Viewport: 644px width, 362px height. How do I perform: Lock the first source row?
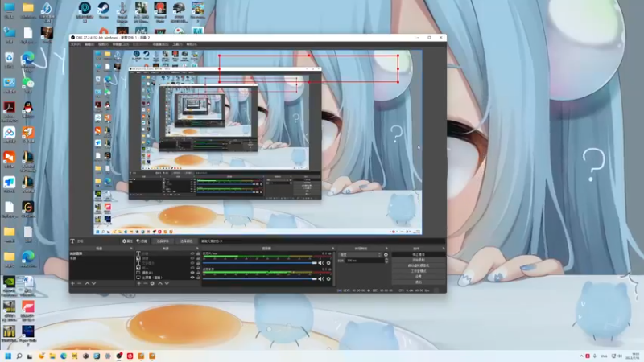[198, 254]
